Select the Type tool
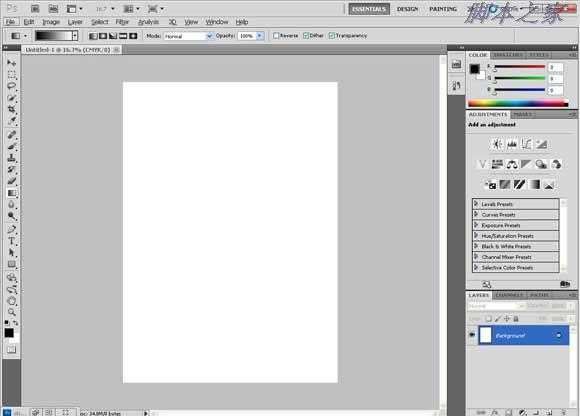The image size is (580, 416). coord(11,241)
